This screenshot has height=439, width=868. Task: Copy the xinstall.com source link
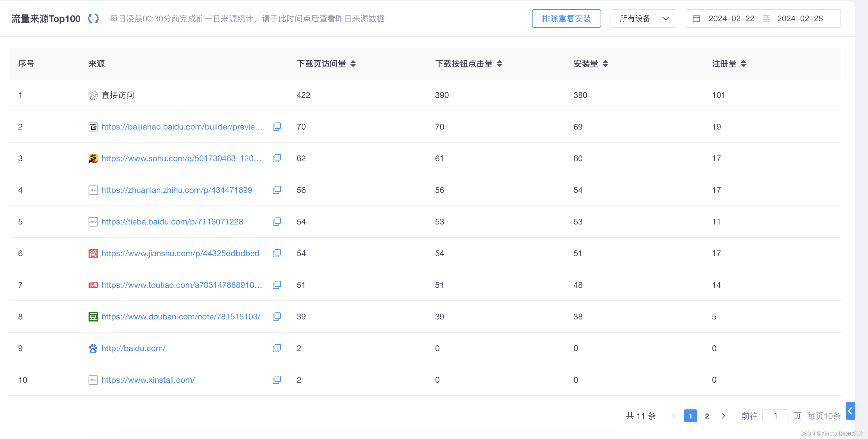277,380
